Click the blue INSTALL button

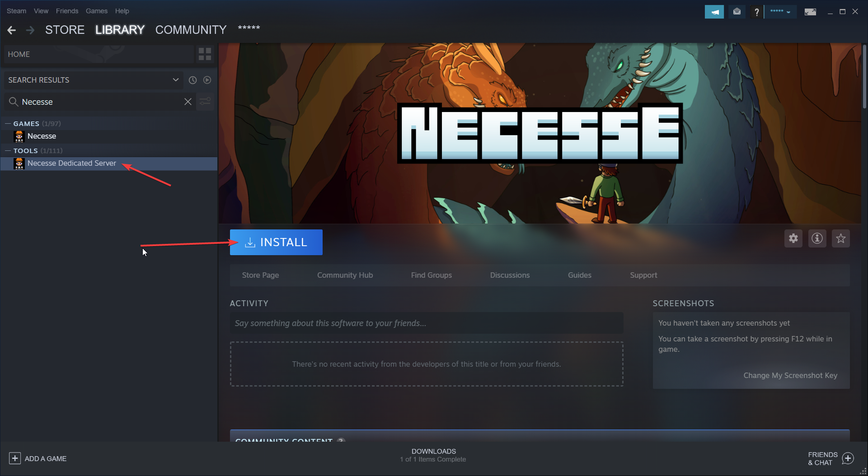276,242
